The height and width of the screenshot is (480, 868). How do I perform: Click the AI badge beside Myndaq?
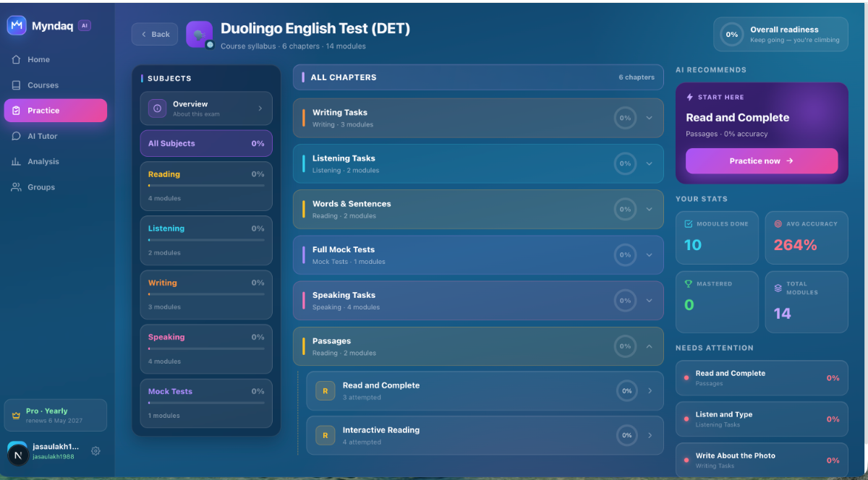(x=85, y=25)
